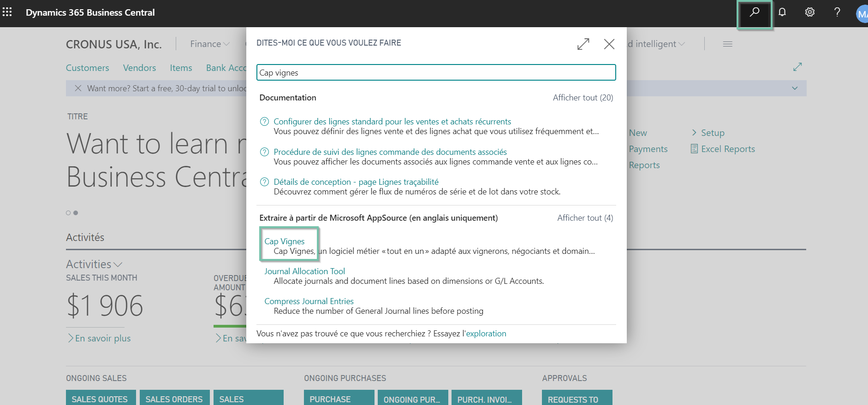The image size is (868, 405).
Task: Open Bank Accounts navigation link
Action: [x=226, y=68]
